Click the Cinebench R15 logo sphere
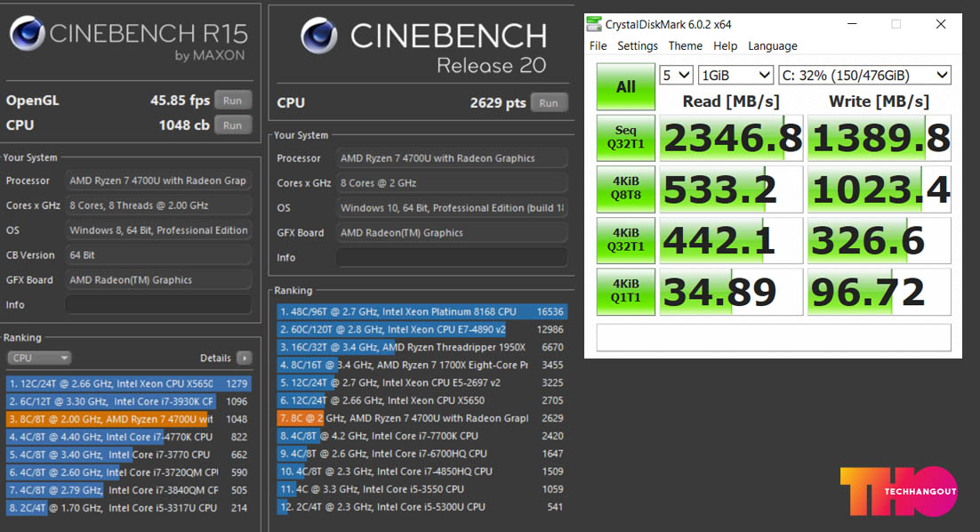The image size is (980, 532). pos(28,33)
